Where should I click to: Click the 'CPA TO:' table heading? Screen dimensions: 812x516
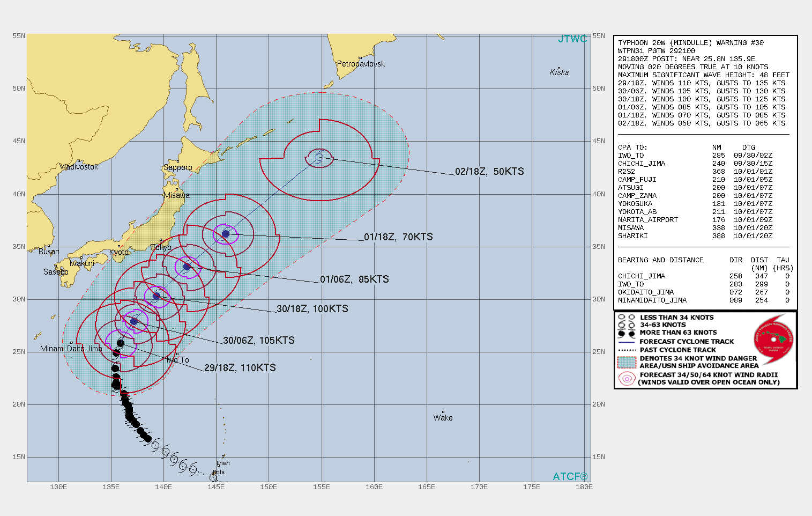point(632,148)
